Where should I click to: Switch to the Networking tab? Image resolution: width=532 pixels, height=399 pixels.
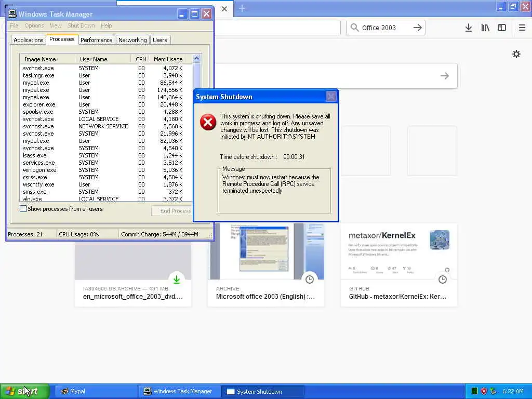click(132, 40)
